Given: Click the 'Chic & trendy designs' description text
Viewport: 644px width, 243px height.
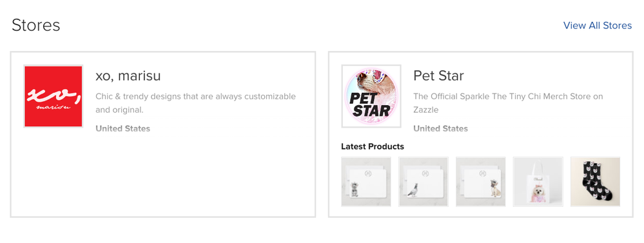Looking at the screenshot, I should pyautogui.click(x=195, y=103).
